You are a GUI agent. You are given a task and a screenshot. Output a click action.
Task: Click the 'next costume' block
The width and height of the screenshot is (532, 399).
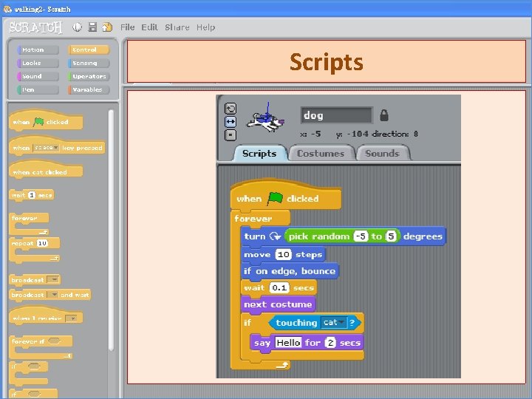coord(279,304)
